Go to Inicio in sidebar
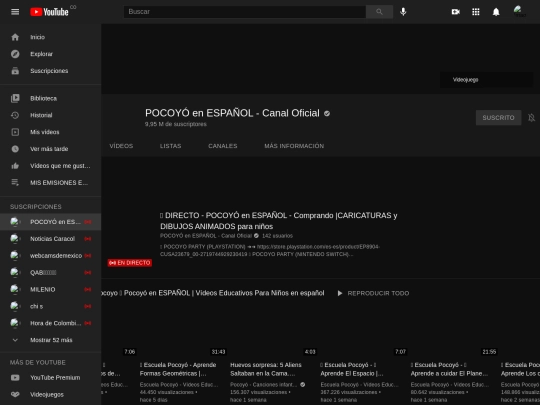 [x=50, y=37]
